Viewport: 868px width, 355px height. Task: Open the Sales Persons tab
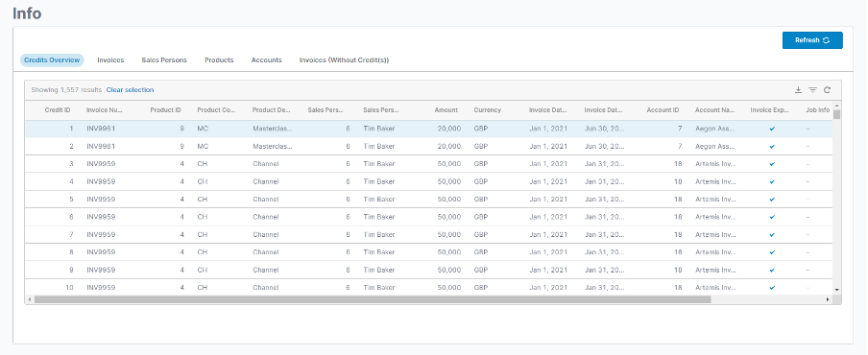[x=164, y=60]
